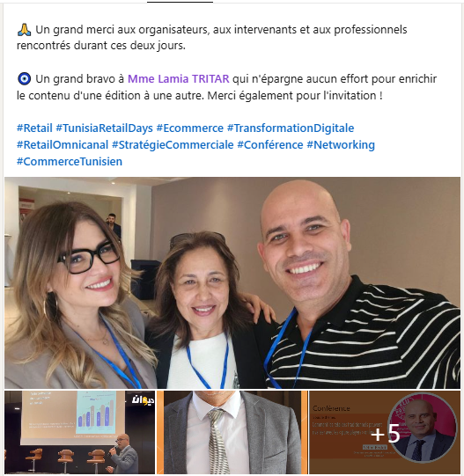Click the #Conférence hashtag

coord(269,145)
